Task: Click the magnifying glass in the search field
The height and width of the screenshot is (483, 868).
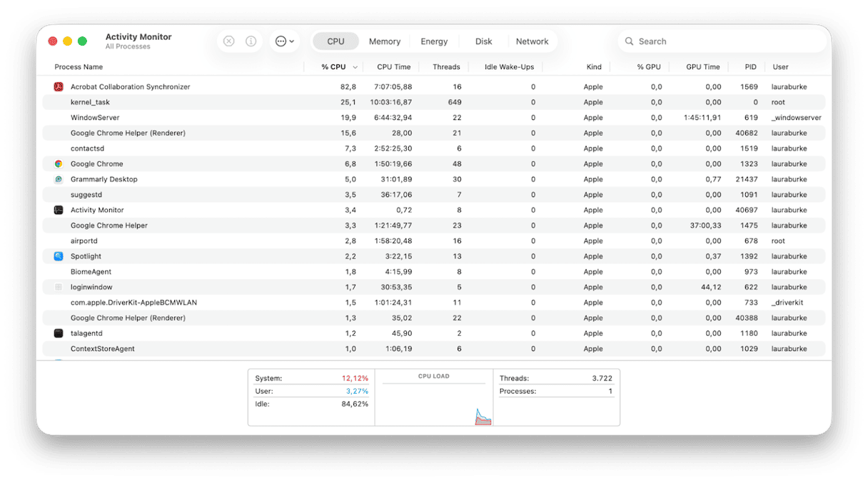Action: tap(629, 41)
